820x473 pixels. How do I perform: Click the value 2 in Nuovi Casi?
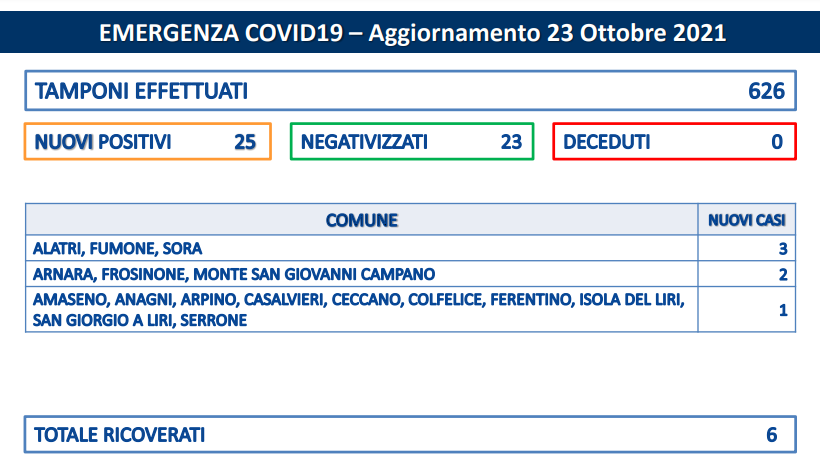pyautogui.click(x=783, y=274)
